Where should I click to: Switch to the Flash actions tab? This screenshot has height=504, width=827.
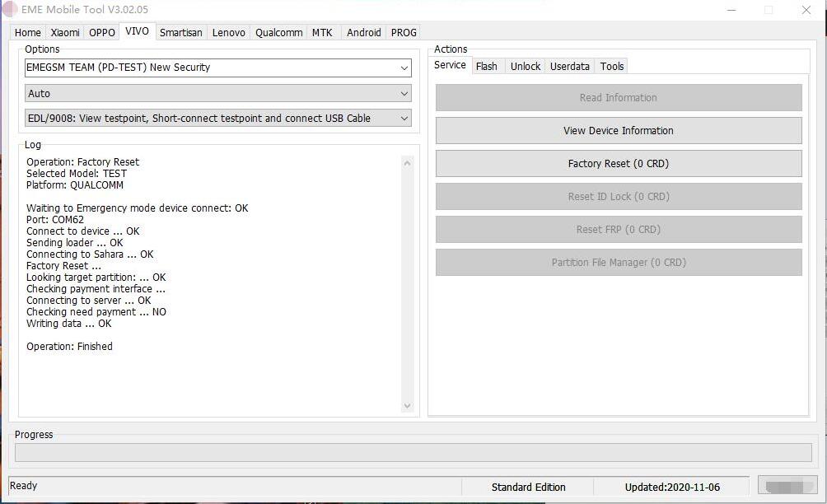(486, 67)
